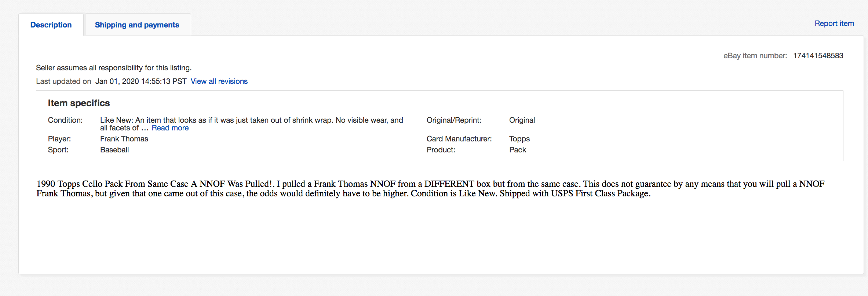Click the Pack product value
Image resolution: width=868 pixels, height=296 pixels.
click(517, 150)
